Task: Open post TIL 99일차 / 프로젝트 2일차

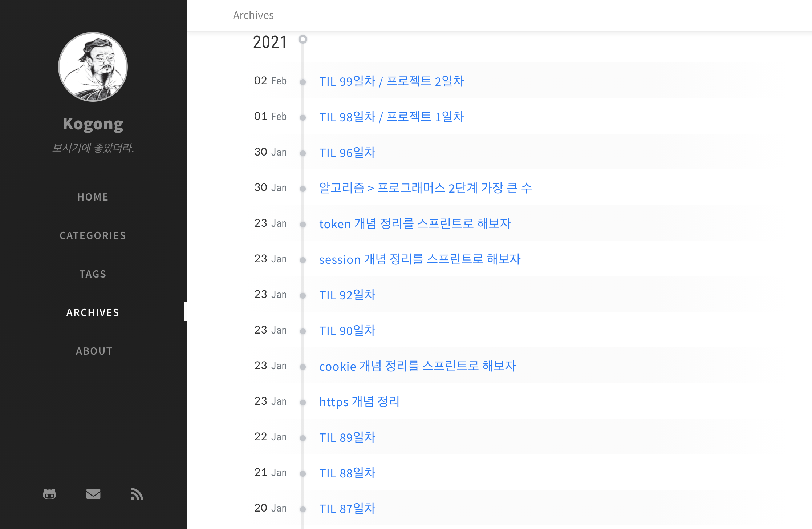Action: point(391,81)
